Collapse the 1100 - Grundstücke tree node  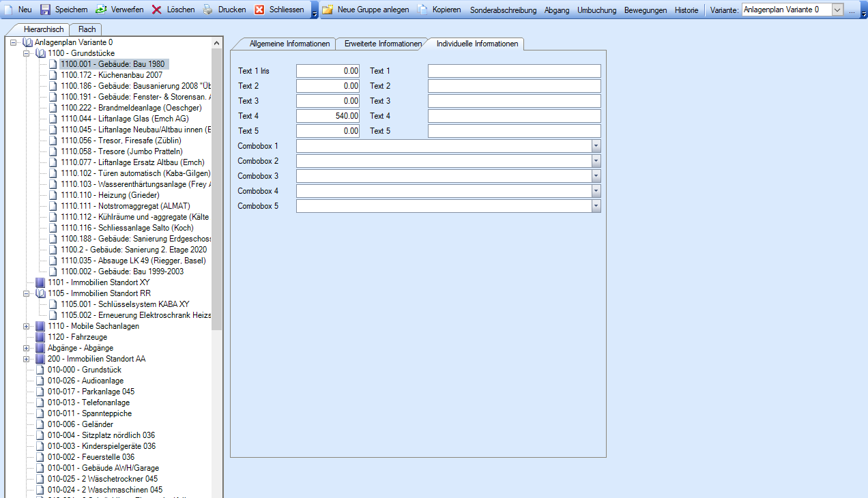[x=27, y=53]
